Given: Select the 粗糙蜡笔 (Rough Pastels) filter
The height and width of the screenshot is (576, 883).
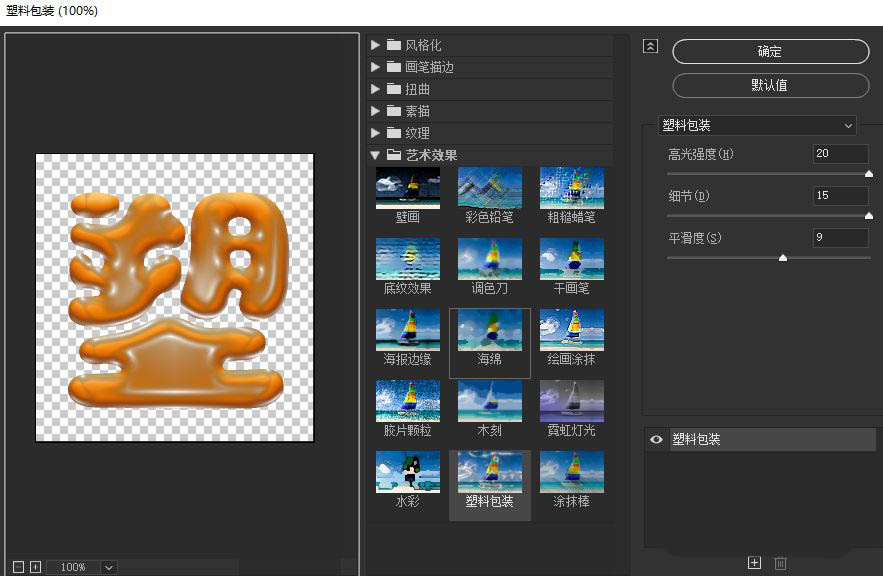Looking at the screenshot, I should (571, 185).
